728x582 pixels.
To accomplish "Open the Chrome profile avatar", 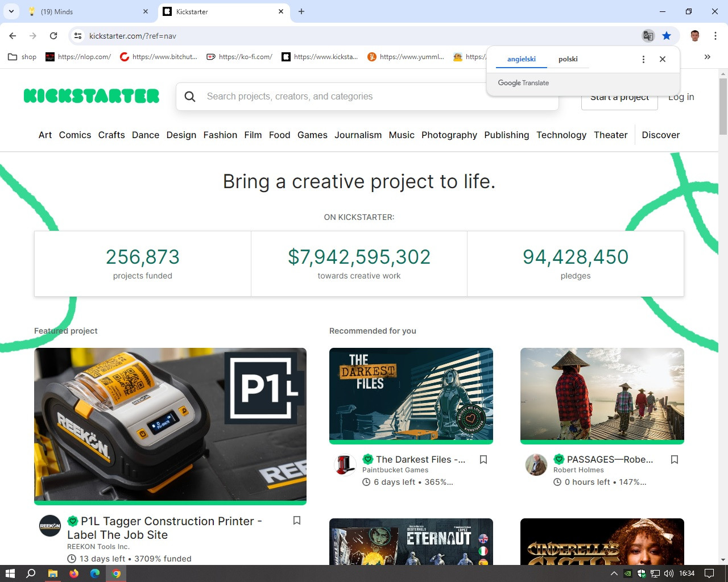I will click(695, 36).
